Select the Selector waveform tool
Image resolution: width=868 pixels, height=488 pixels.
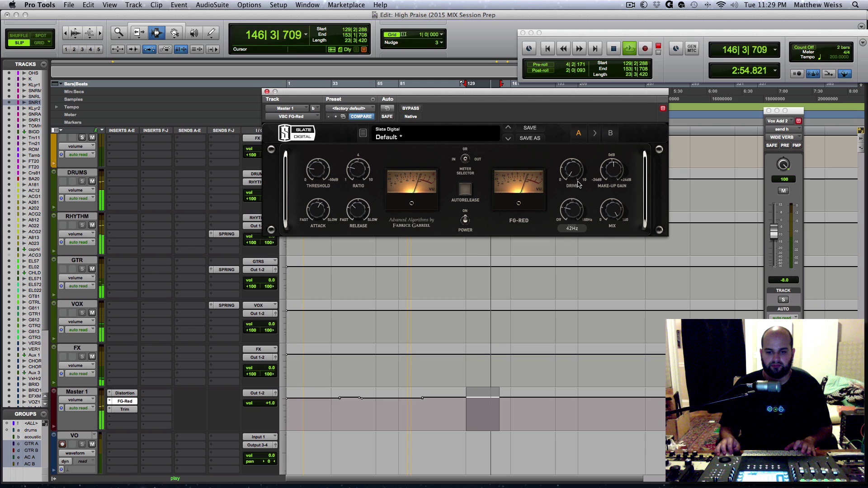[156, 33]
